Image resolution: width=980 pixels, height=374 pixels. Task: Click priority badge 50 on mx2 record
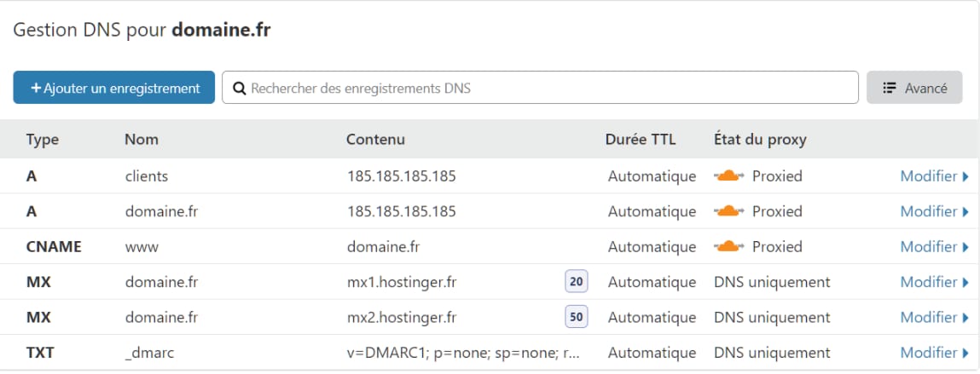[x=577, y=317]
